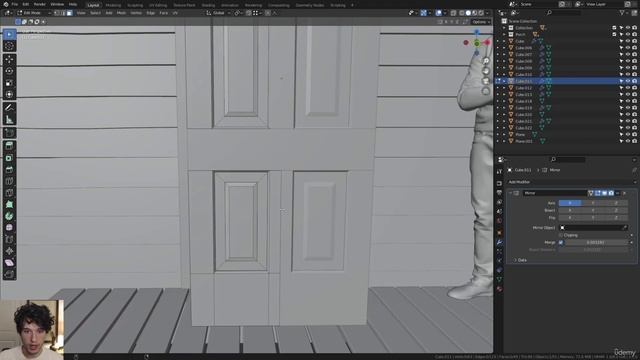Click the viewport zoom magnifier icon
This screenshot has height=360, width=640.
[x=486, y=61]
